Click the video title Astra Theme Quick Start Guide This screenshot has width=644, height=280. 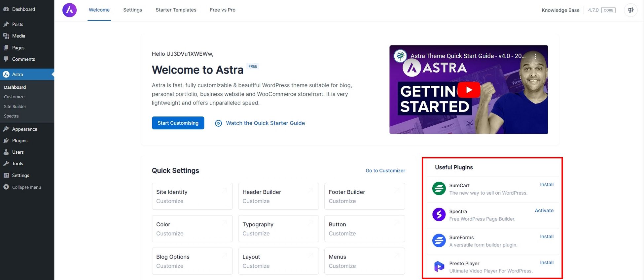pos(468,56)
